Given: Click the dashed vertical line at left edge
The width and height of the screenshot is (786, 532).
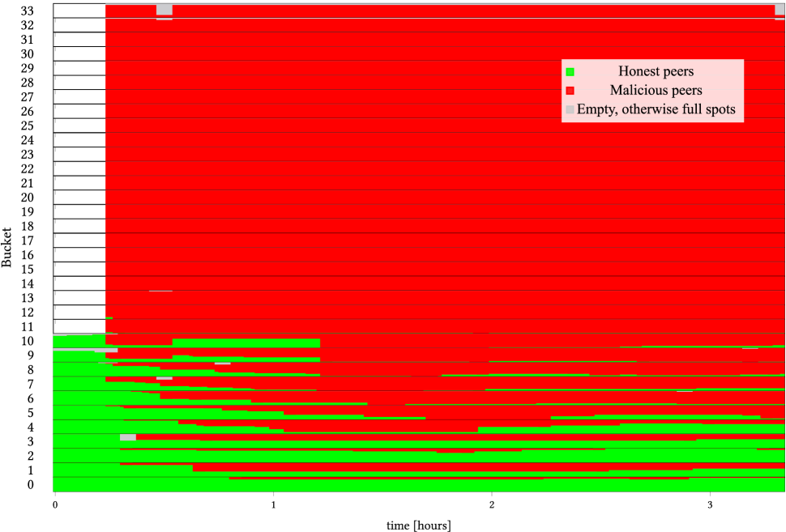Looking at the screenshot, I should (55, 162).
